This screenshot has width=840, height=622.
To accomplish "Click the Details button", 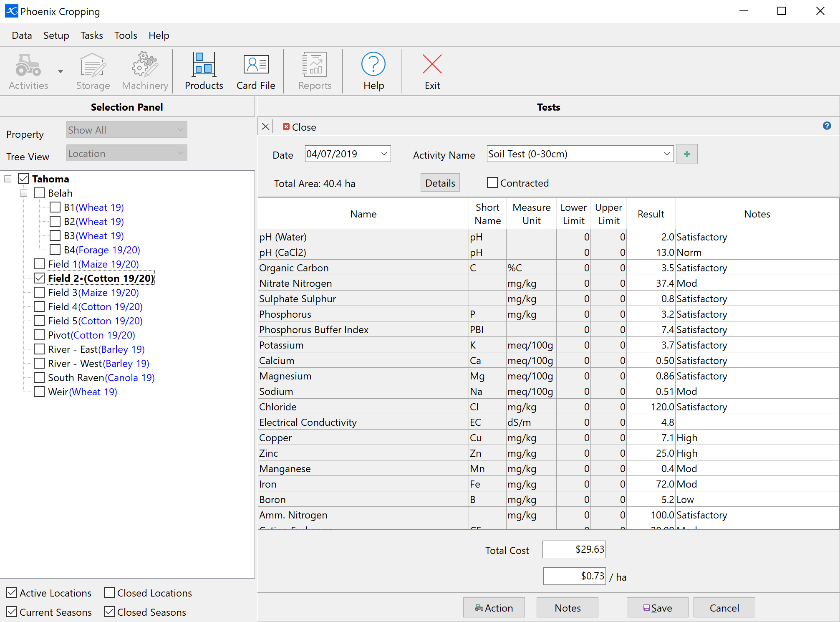I will click(440, 183).
